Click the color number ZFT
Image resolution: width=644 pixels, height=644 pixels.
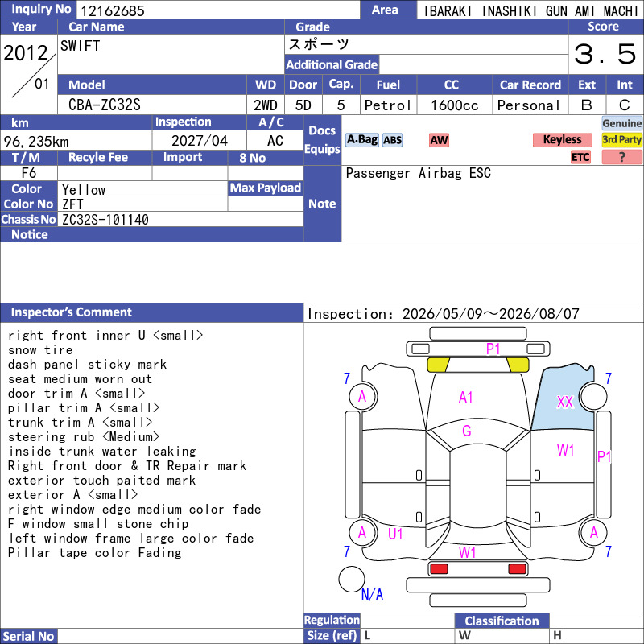tap(72, 204)
